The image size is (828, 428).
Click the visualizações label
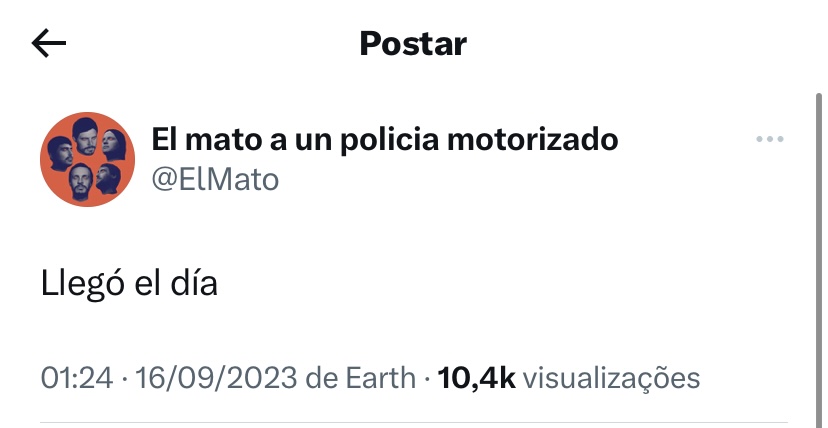point(612,378)
